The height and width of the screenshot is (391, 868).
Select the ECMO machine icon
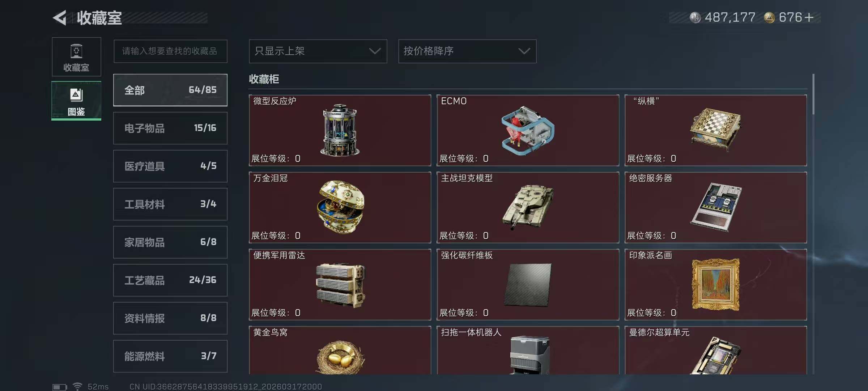528,130
